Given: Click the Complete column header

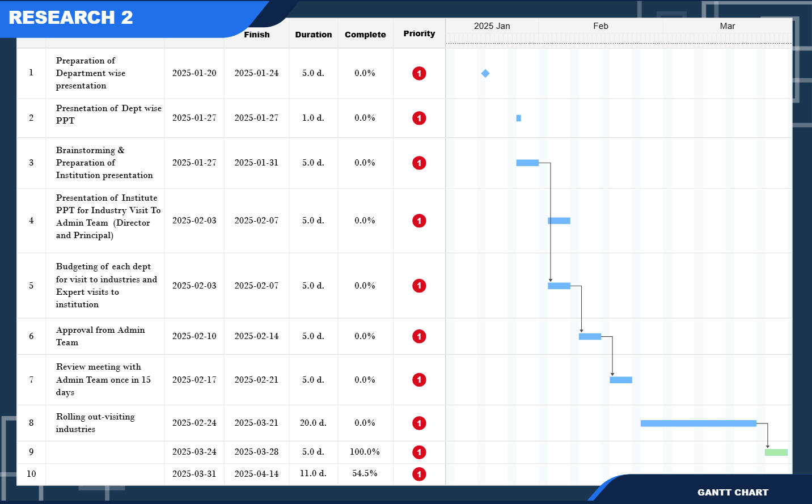Looking at the screenshot, I should (365, 35).
